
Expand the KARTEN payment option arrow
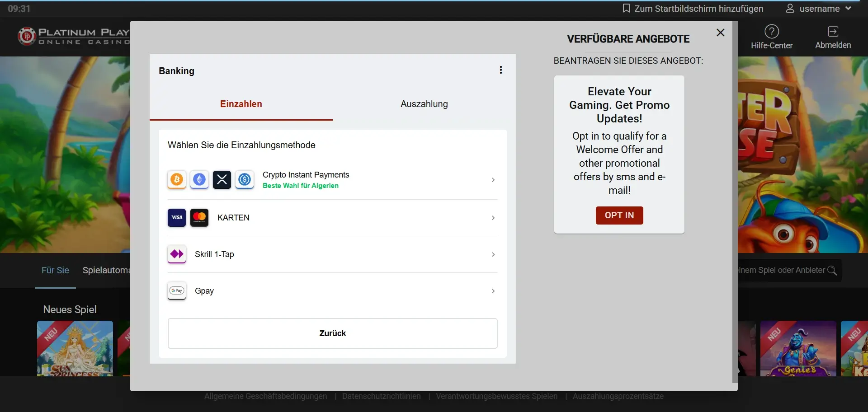493,218
